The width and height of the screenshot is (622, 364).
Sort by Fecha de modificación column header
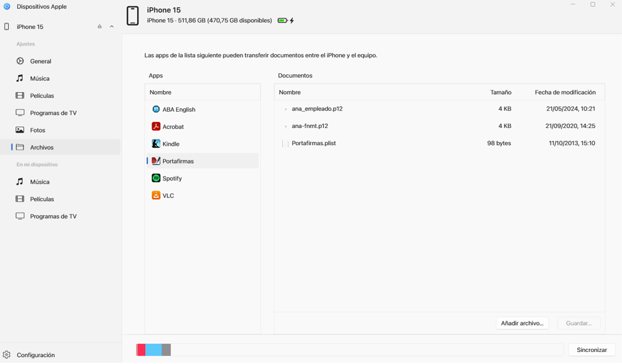[x=565, y=92]
